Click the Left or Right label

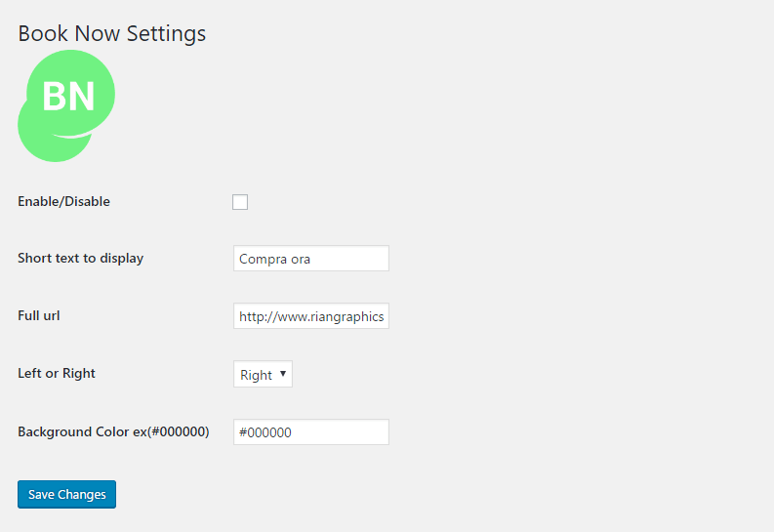pyautogui.click(x=57, y=373)
